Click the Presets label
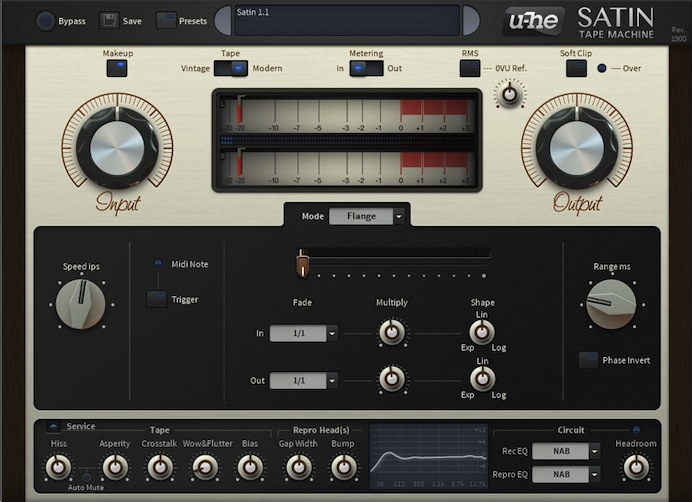The height and width of the screenshot is (502, 692). pyautogui.click(x=193, y=21)
